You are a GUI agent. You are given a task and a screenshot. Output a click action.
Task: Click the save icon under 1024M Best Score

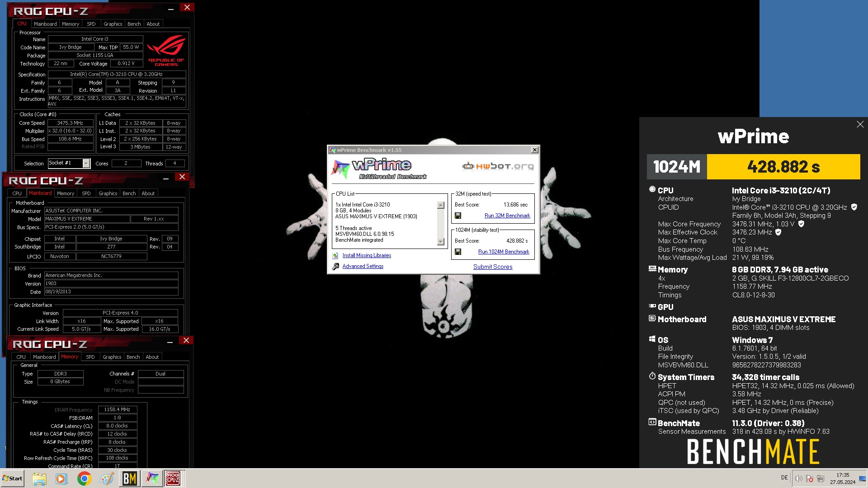tap(458, 252)
